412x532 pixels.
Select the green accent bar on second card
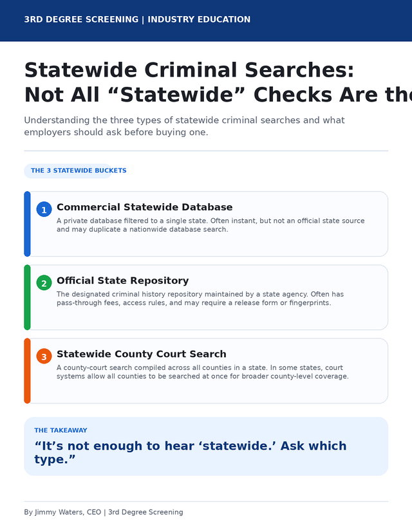pos(27,297)
